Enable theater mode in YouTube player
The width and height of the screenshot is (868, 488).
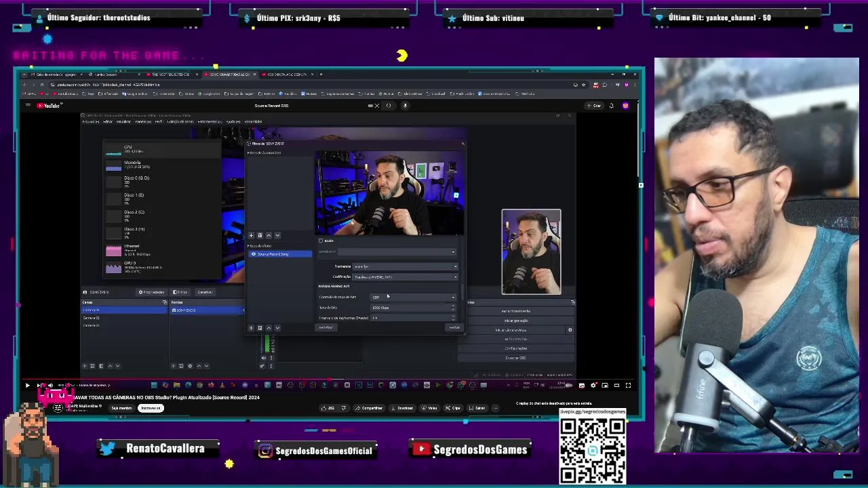point(616,385)
